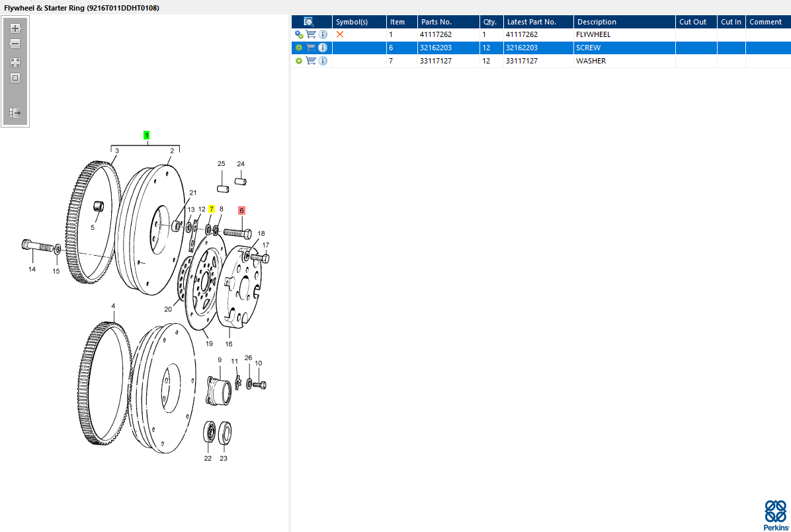This screenshot has width=791, height=532.
Task: Click callout 22 in the diagram
Action: [x=208, y=459]
